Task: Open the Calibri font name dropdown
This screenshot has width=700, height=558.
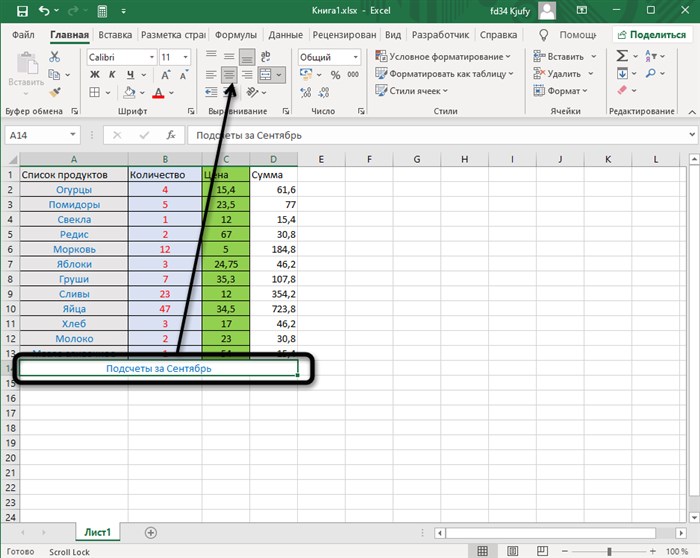Action: [x=152, y=57]
